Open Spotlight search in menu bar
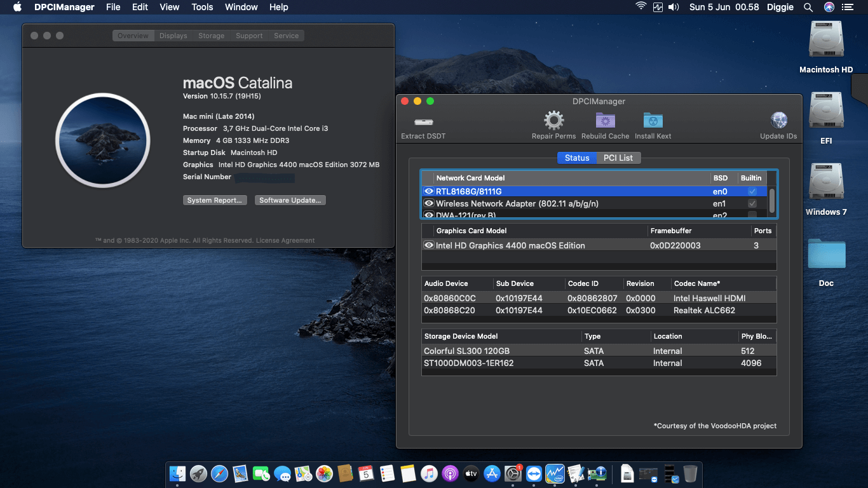 point(808,7)
